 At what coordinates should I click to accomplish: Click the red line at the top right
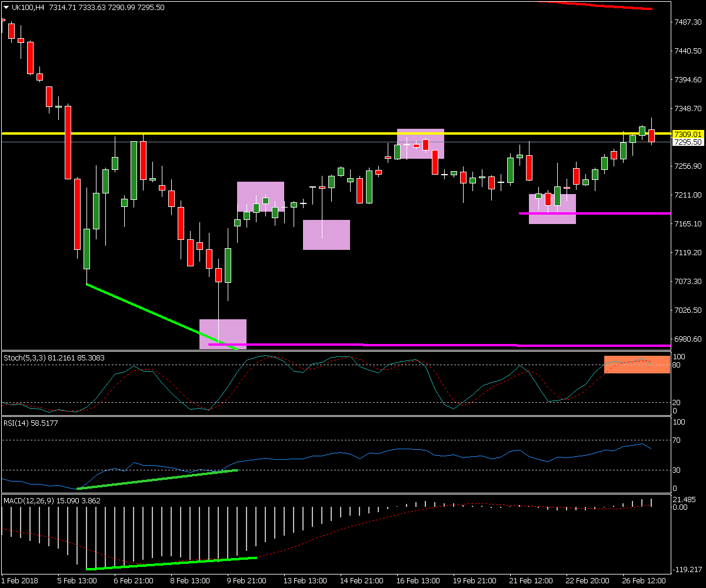click(x=600, y=5)
